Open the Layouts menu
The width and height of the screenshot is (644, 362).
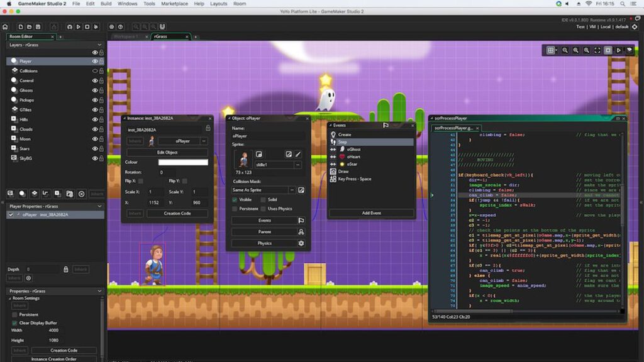[x=218, y=4]
